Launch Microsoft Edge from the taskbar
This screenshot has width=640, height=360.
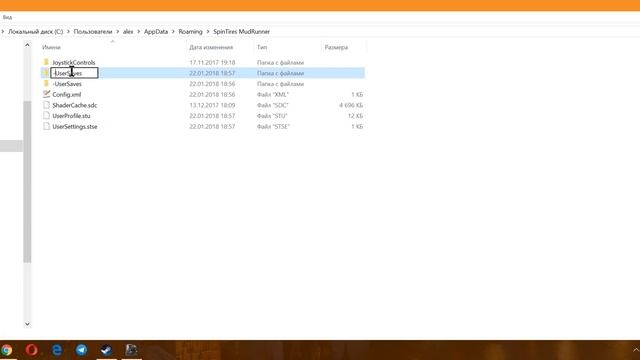(57, 350)
